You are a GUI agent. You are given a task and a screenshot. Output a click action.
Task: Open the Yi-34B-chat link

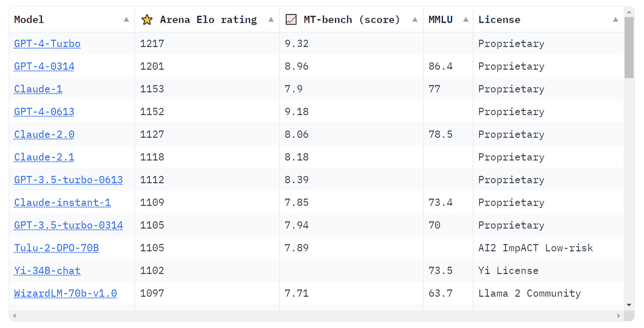(x=47, y=271)
